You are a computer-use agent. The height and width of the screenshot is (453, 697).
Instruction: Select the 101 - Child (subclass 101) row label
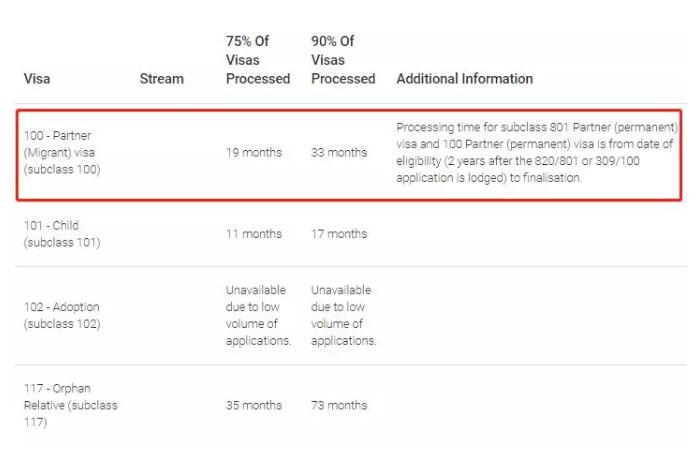pos(62,234)
